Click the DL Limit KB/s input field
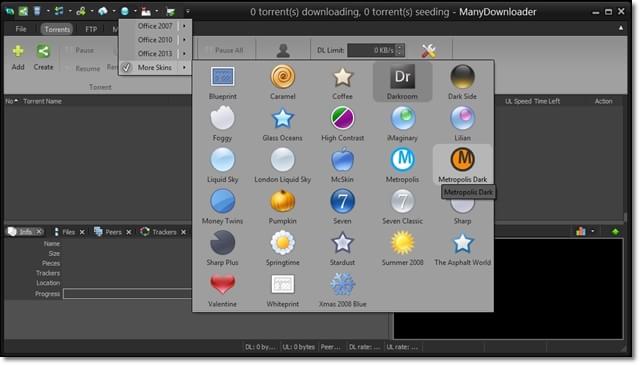This screenshot has width=640, height=365. click(x=371, y=50)
